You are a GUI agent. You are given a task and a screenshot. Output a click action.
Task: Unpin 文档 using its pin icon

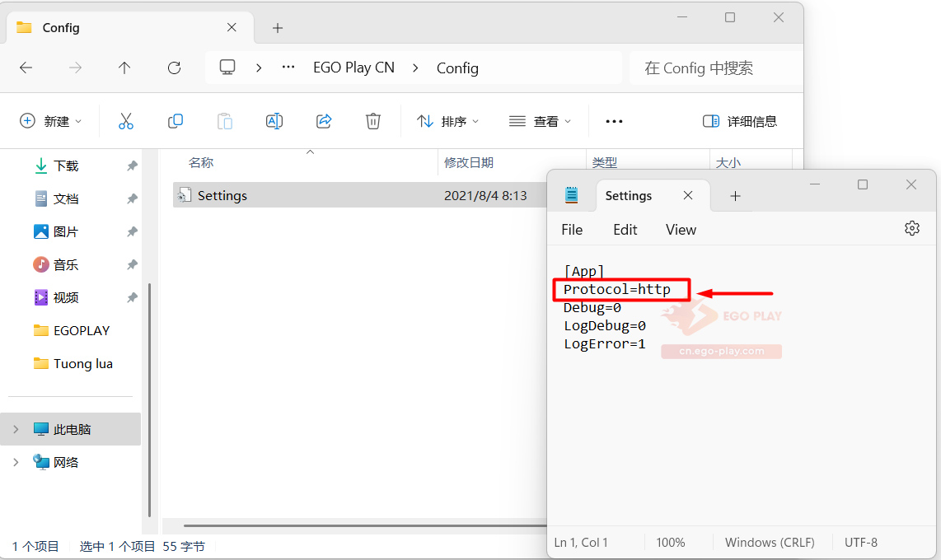click(x=132, y=198)
